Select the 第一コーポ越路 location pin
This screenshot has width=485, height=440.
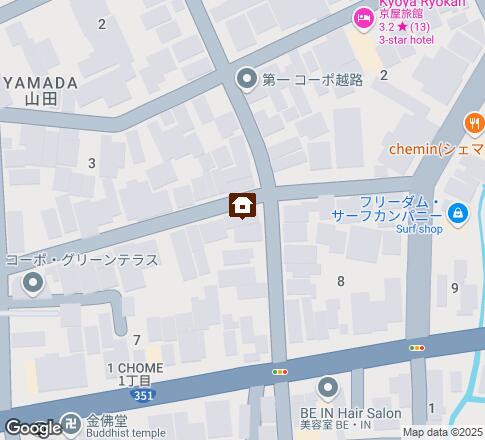[247, 79]
